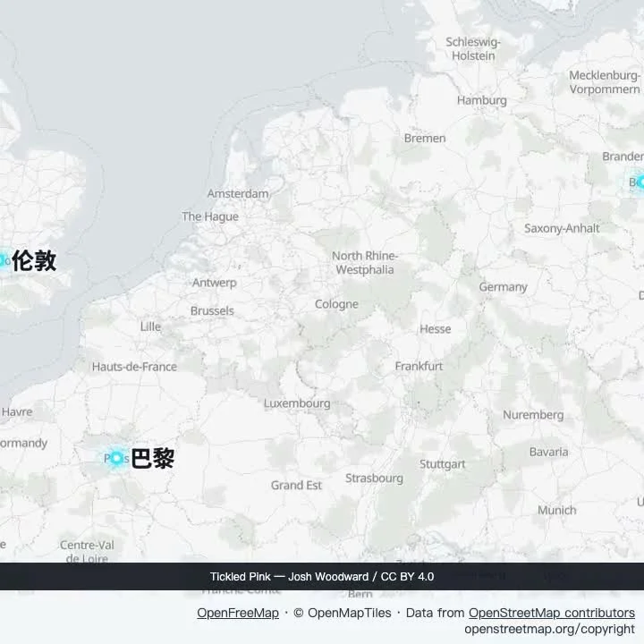Viewport: 644px width, 644px height.
Task: Click the Munich city label
Action: (557, 511)
